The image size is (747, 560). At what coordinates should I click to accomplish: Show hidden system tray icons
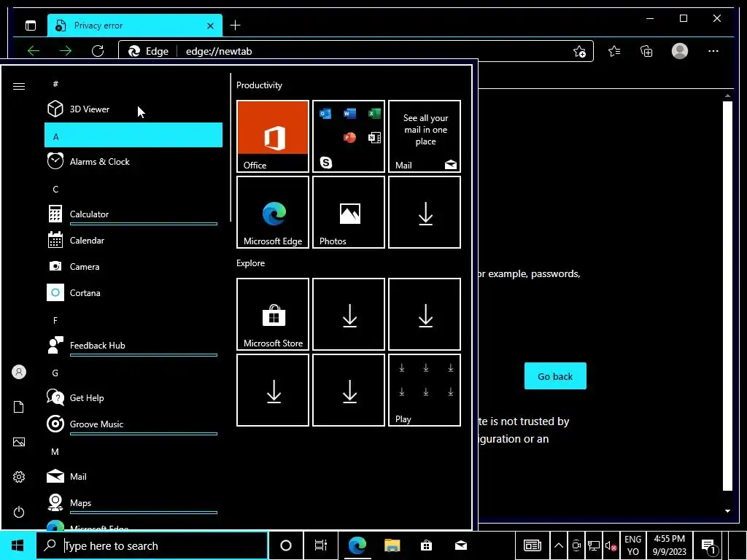pos(559,545)
